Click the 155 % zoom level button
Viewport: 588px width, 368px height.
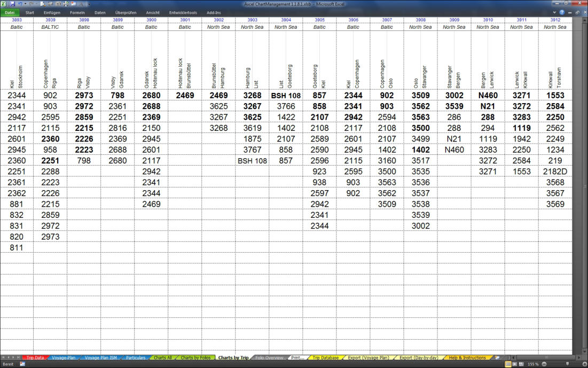click(533, 364)
